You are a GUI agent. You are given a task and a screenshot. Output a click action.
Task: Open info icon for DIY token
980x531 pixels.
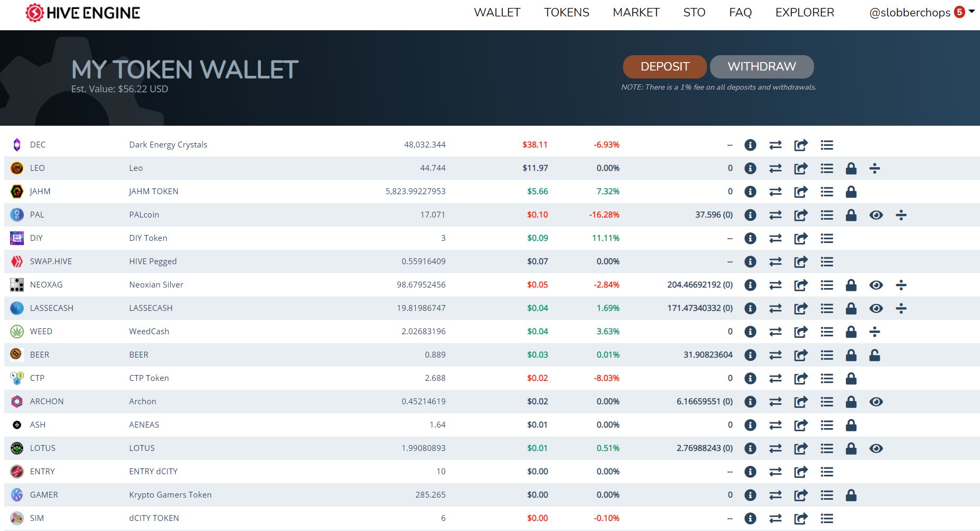750,238
